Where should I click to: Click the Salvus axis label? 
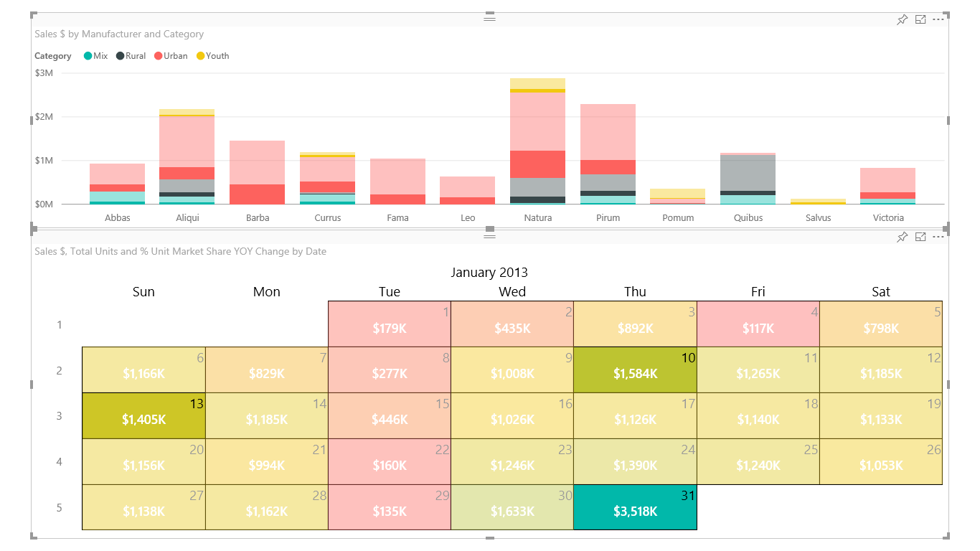click(x=818, y=217)
